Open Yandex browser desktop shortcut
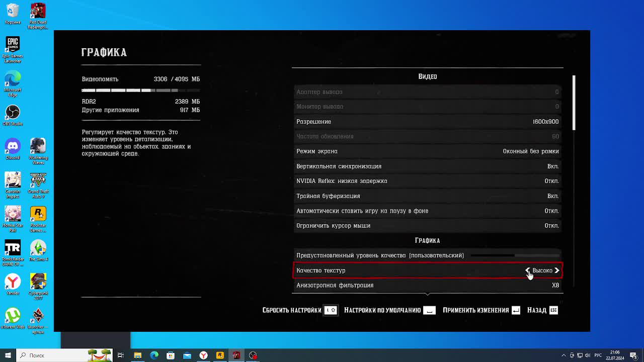This screenshot has height=362, width=644. click(x=13, y=284)
